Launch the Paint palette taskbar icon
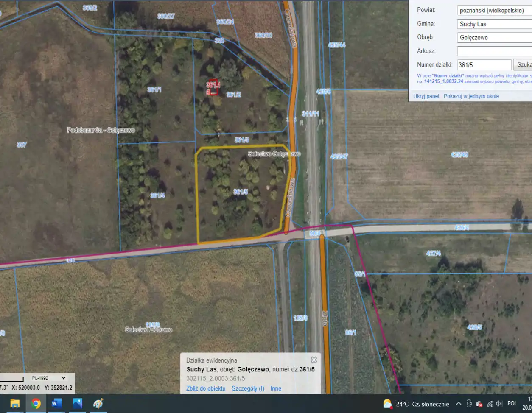 [98, 404]
